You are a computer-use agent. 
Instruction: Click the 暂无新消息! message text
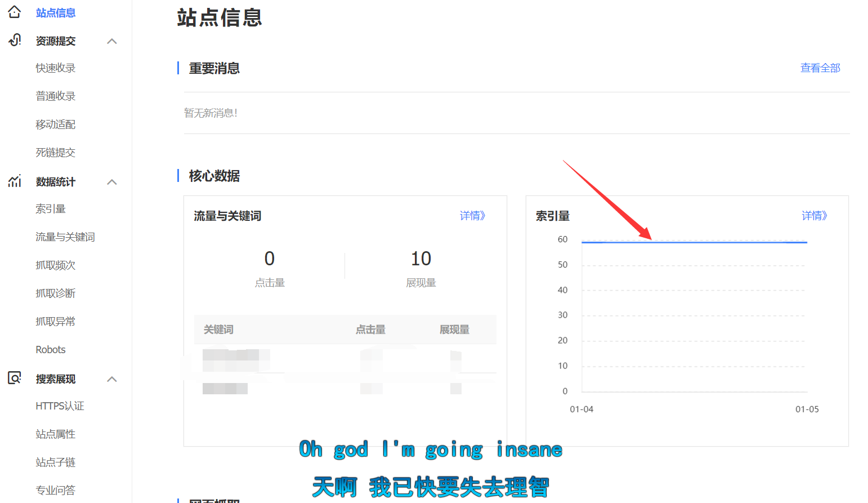coord(211,113)
